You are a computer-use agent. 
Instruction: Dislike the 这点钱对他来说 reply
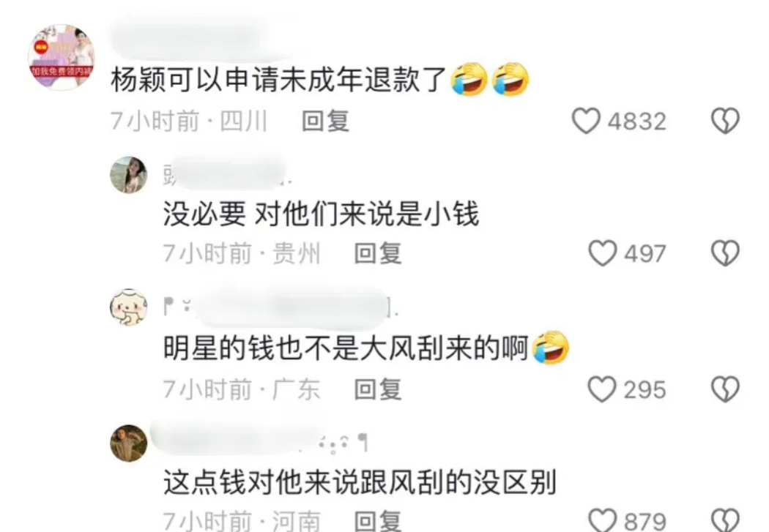click(725, 520)
